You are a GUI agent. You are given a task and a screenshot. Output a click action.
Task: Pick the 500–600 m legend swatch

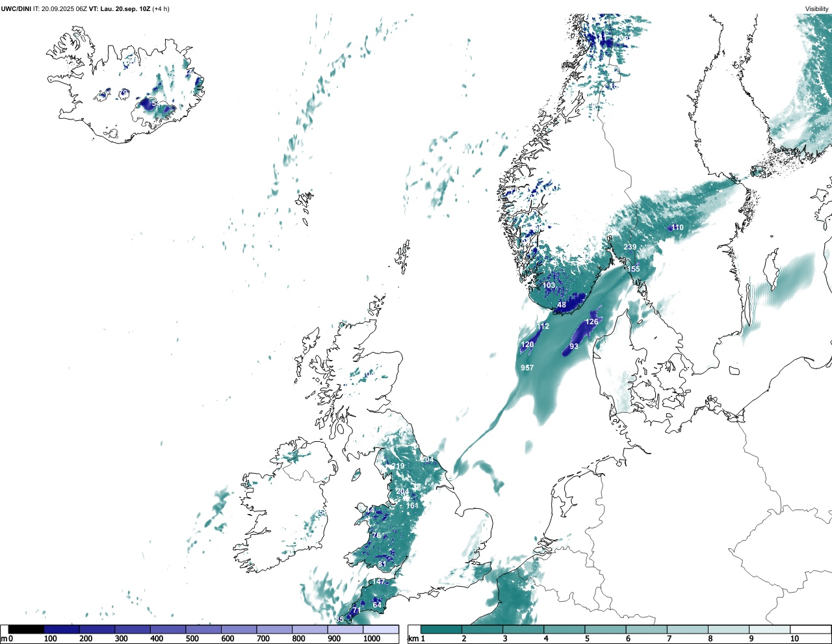(203, 630)
